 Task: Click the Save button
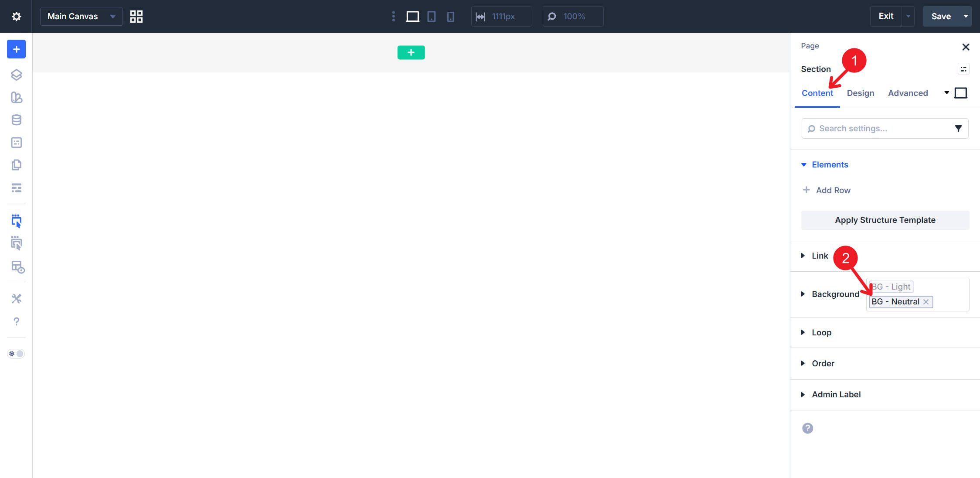pos(942,16)
